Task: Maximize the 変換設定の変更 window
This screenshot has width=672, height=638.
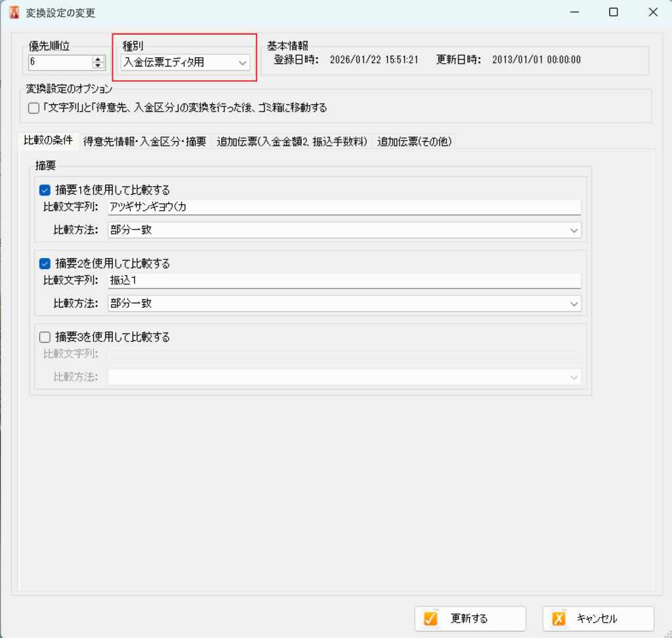Action: (613, 12)
